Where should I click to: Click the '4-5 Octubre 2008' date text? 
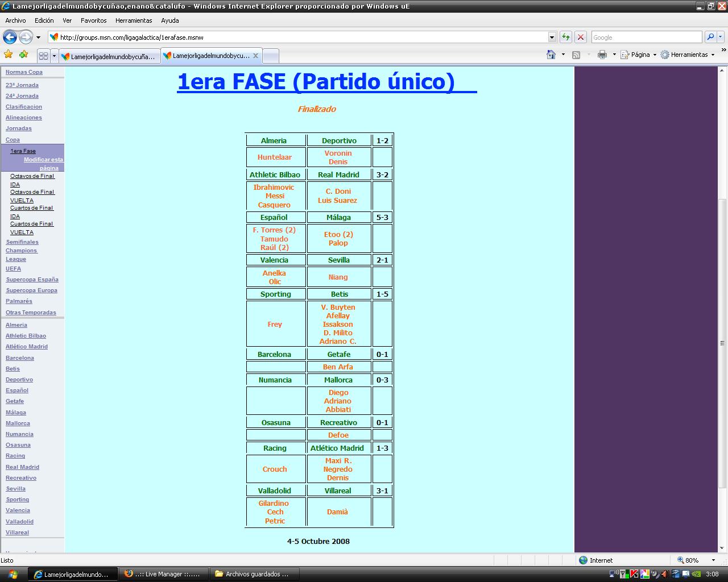[x=318, y=541]
